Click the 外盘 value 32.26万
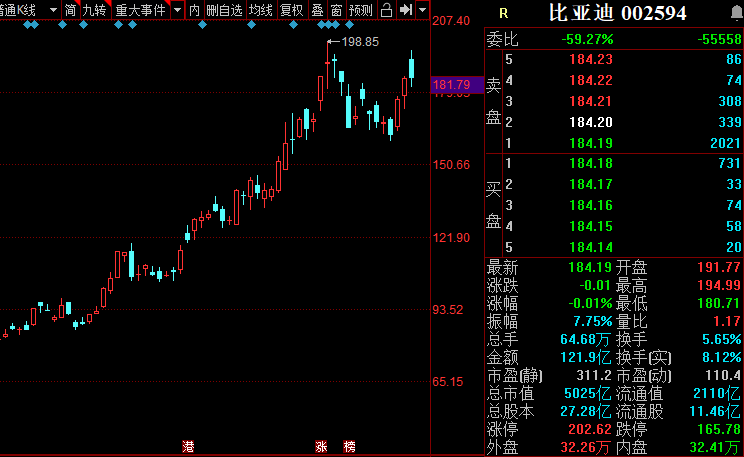744x457 pixels. coord(586,448)
